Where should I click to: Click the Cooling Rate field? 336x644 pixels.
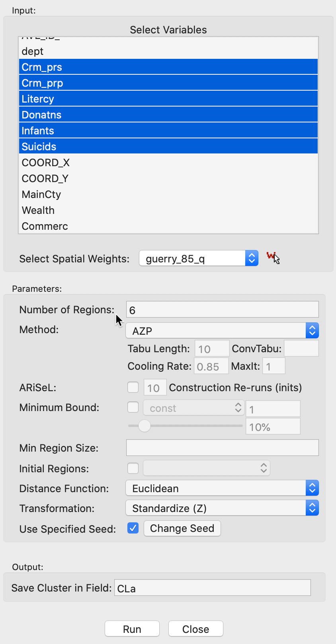click(211, 366)
